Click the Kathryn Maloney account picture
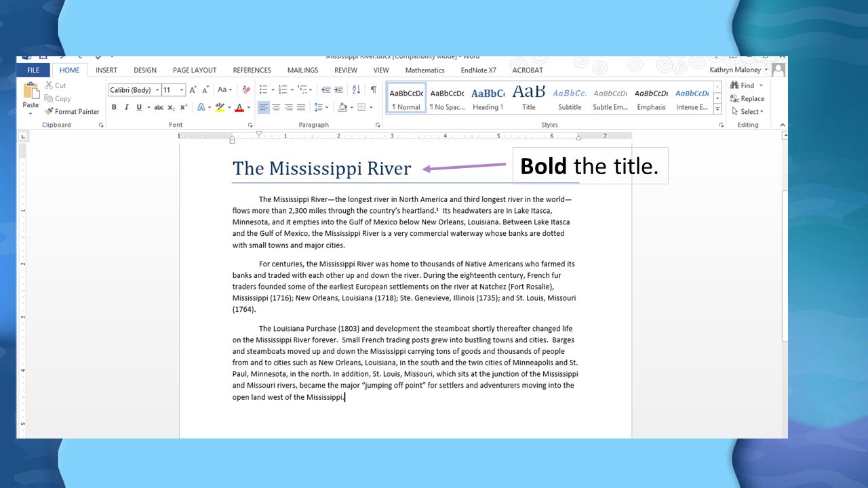Screen dimensions: 868x488 pos(778,70)
